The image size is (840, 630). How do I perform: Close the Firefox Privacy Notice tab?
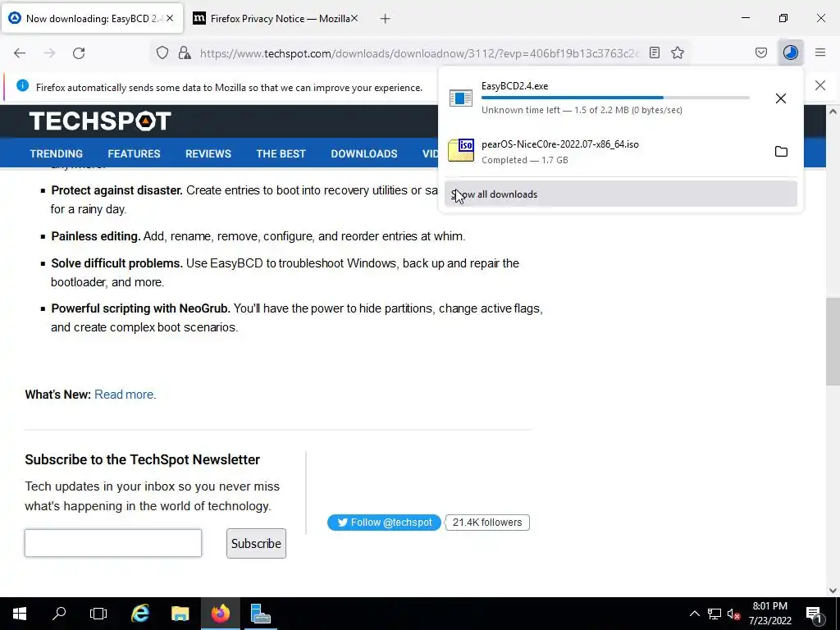(354, 18)
